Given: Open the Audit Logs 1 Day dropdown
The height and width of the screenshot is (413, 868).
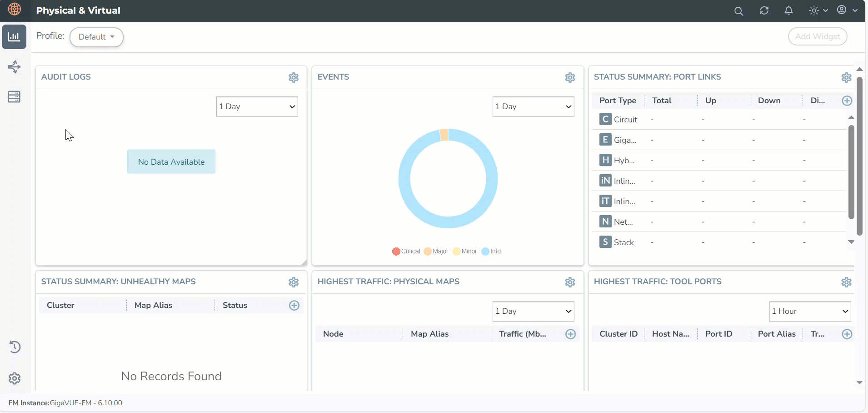Looking at the screenshot, I should 257,106.
